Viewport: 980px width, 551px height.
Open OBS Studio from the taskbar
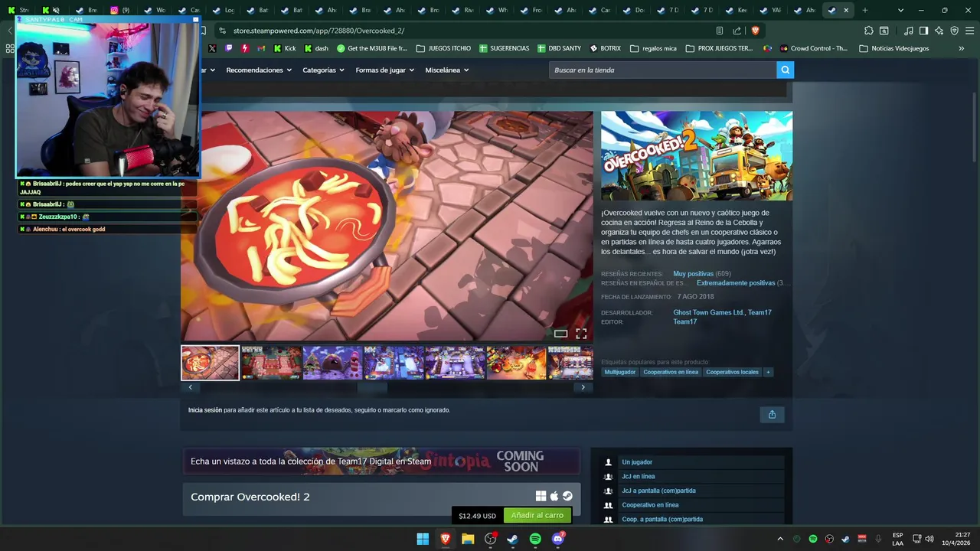tap(491, 539)
